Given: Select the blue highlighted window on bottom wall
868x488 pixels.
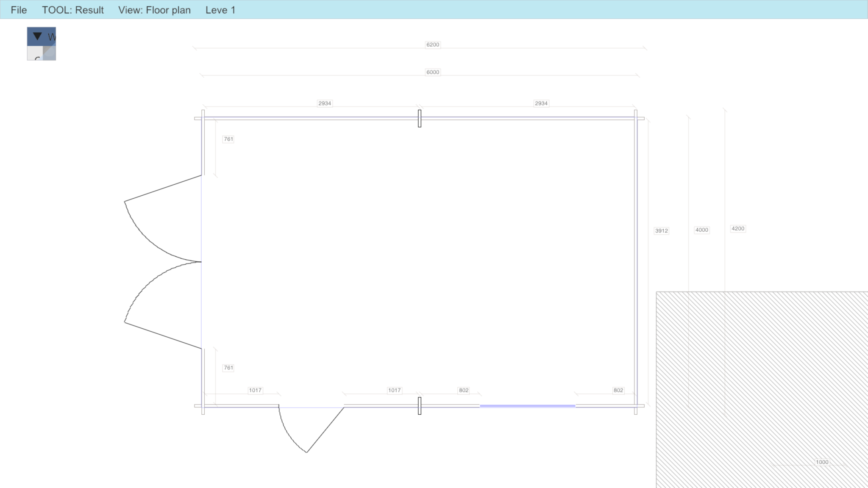Looking at the screenshot, I should tap(527, 406).
